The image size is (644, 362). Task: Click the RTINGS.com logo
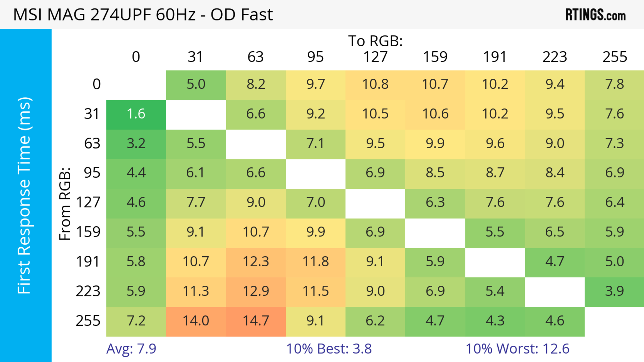tap(596, 15)
